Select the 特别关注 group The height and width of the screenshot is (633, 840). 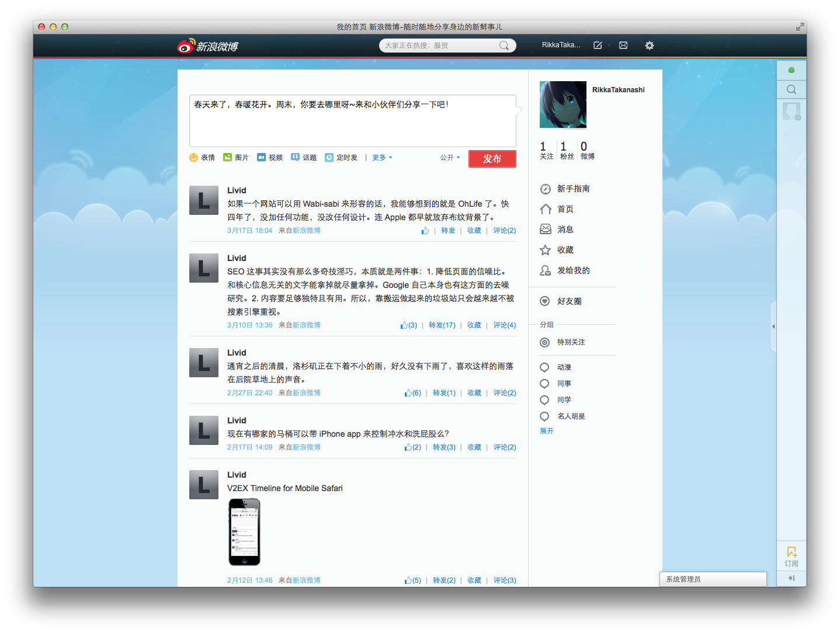point(563,342)
